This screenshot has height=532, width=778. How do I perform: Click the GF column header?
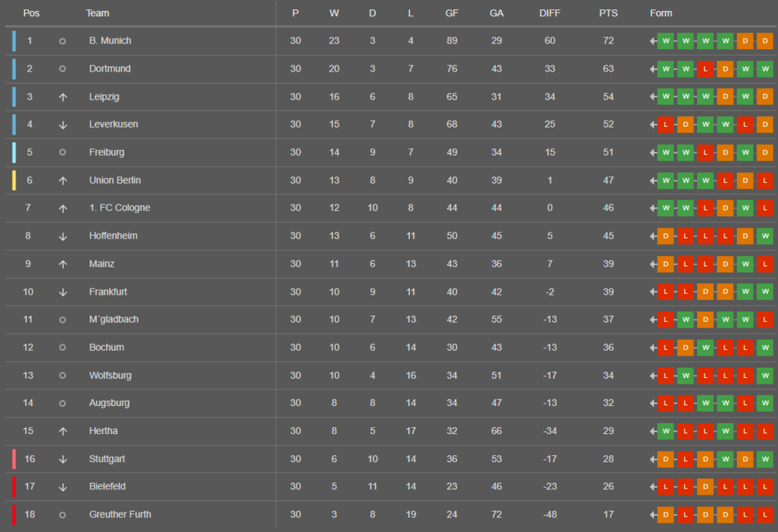pyautogui.click(x=451, y=13)
